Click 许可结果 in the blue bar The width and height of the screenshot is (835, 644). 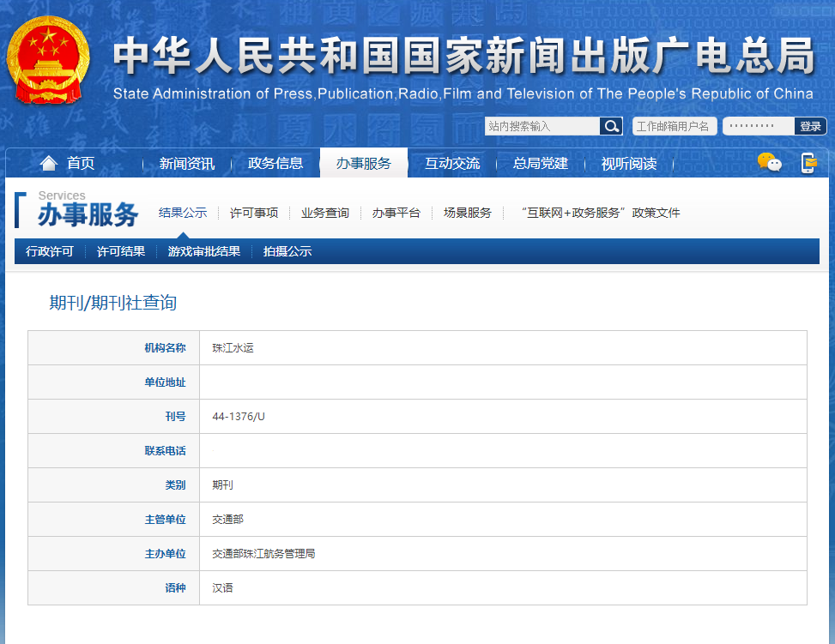[121, 251]
